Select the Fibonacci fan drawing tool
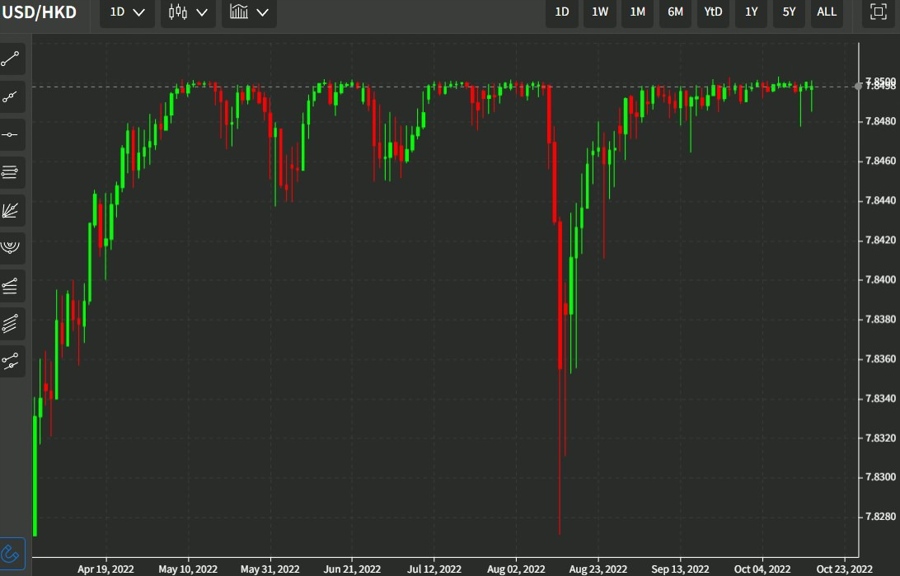 [x=11, y=210]
